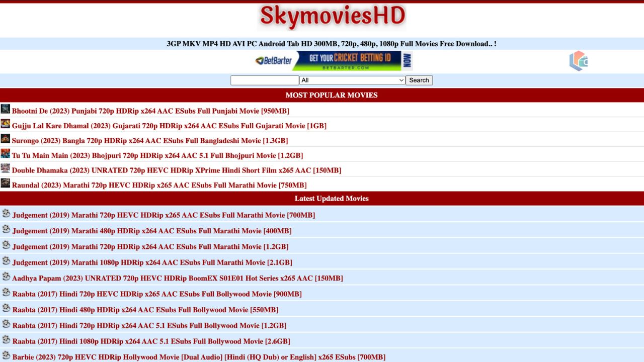Open Raabta 720p x264 5.1 [1.2GB] link

(x=149, y=326)
